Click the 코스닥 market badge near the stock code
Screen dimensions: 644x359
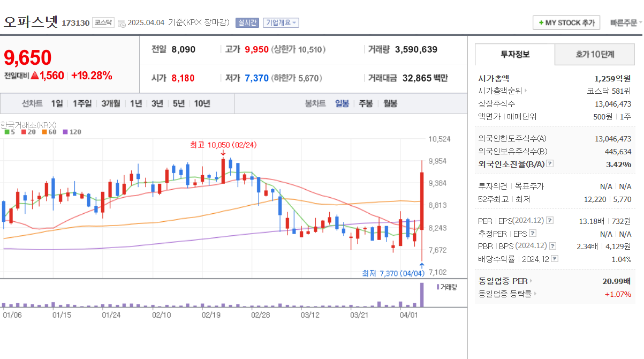pos(103,23)
